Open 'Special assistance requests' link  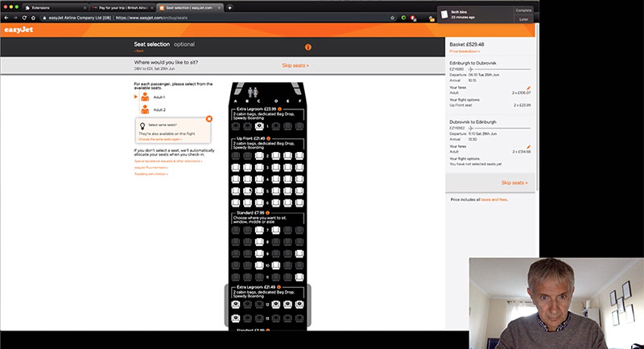coord(168,161)
